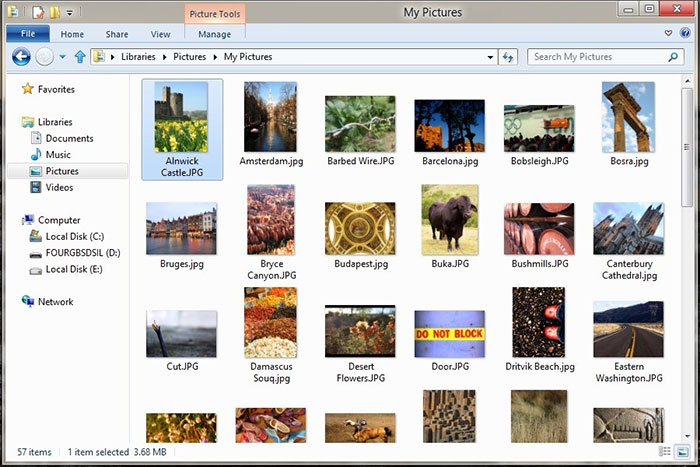
Task: Open Customize Quick Access Toolbar dropdown
Action: (70, 13)
